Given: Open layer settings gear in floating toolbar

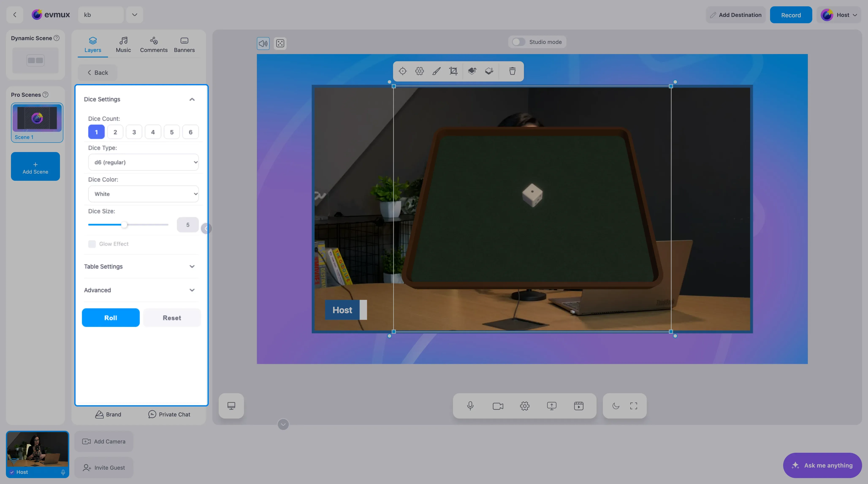Looking at the screenshot, I should (x=419, y=71).
